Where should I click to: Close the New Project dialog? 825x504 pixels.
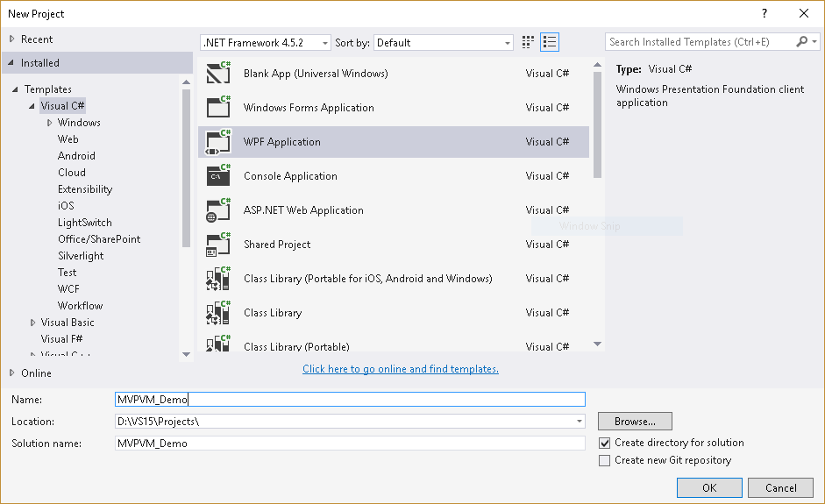[x=804, y=14]
